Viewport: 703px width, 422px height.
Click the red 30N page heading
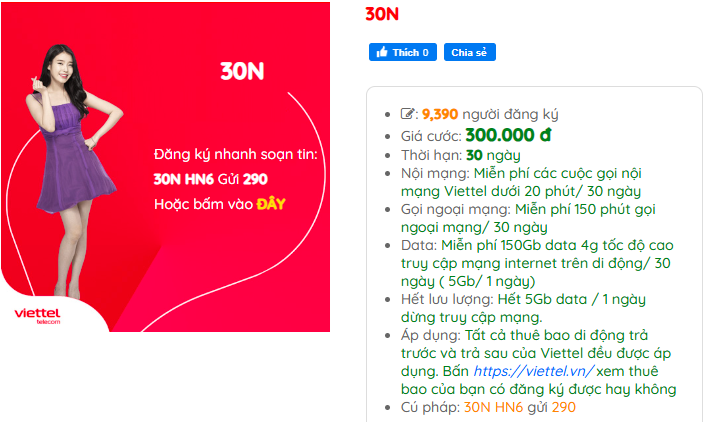pos(382,14)
